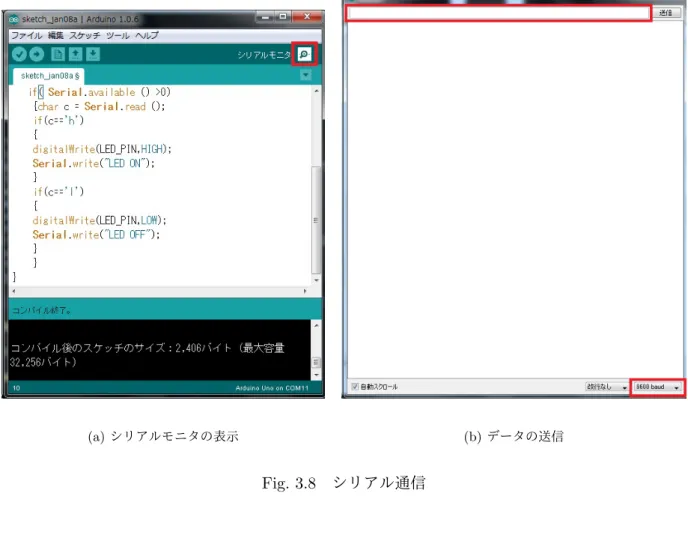Minimize the Arduino window
The image size is (688, 547).
(x=265, y=17)
